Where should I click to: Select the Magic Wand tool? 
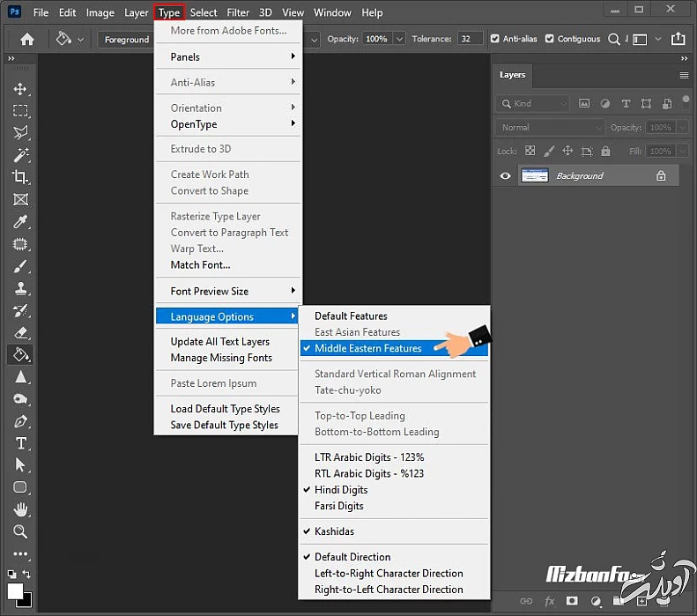pyautogui.click(x=20, y=155)
